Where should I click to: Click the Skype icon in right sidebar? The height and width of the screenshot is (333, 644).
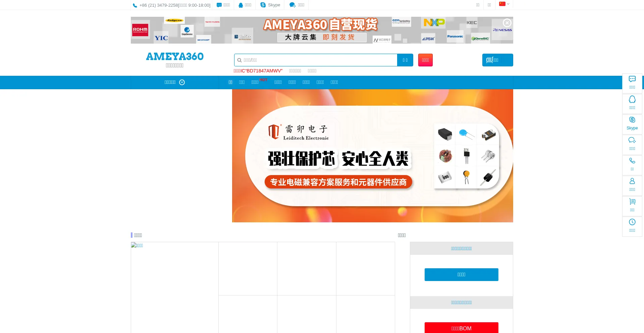pyautogui.click(x=632, y=120)
